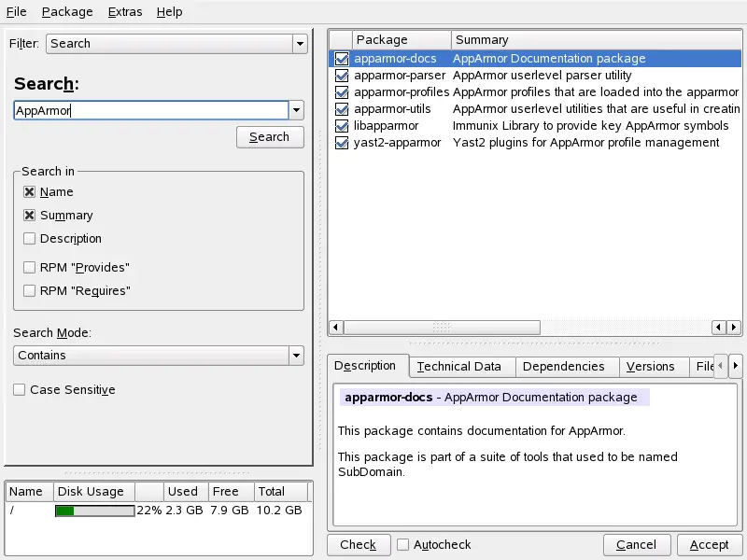Toggle the apparmor-parser package status icon
This screenshot has height=560, width=747.
click(x=342, y=76)
